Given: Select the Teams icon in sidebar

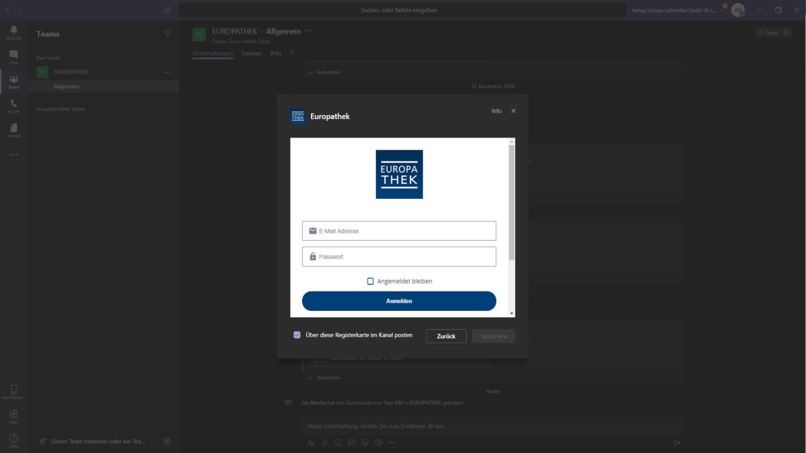Looking at the screenshot, I should coord(14,82).
